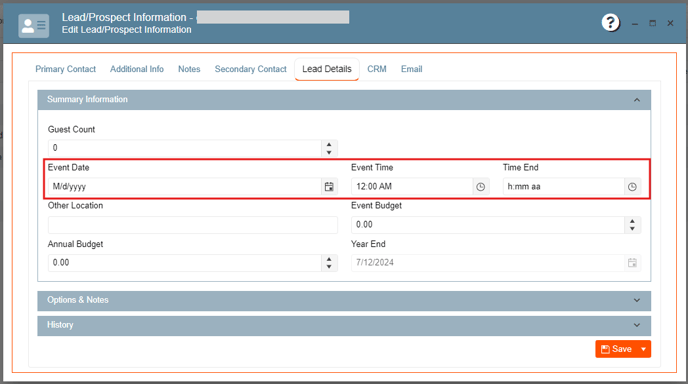Click the Annual Budget input field
Screen dimensions: 688x384
click(185, 263)
